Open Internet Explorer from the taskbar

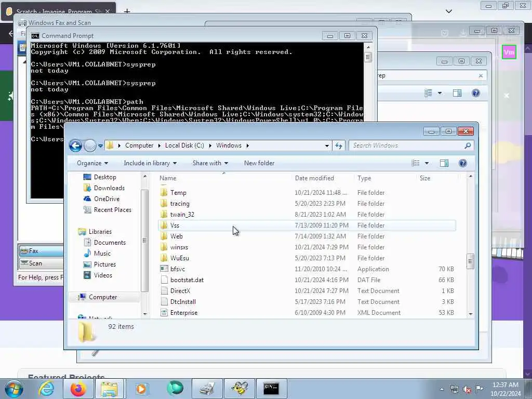pyautogui.click(x=46, y=389)
